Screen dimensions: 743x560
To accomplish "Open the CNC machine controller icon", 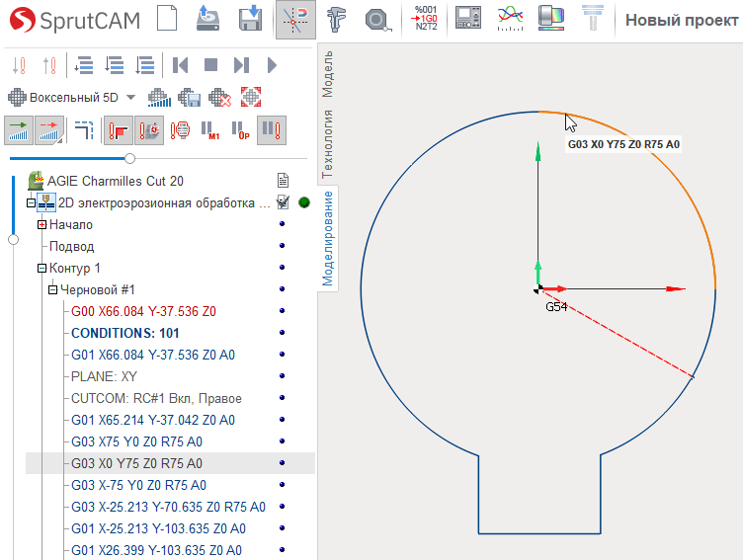I will click(x=468, y=18).
